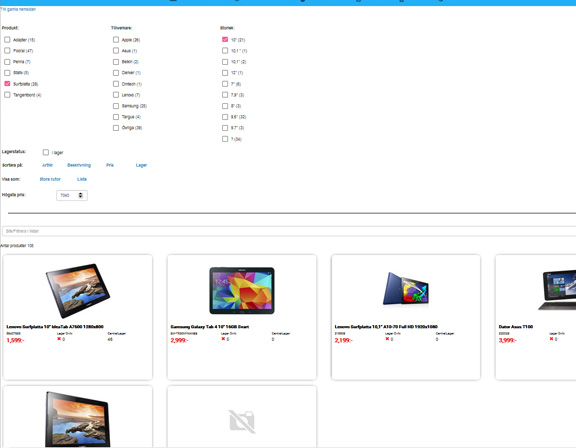Screen dimensions: 576x448
Task: Check the Belkin (2) manufacturer filter
Action: (x=116, y=62)
